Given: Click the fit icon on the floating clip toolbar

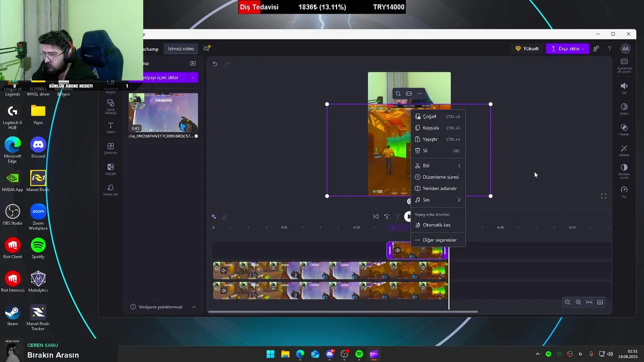Looking at the screenshot, I should click(409, 94).
